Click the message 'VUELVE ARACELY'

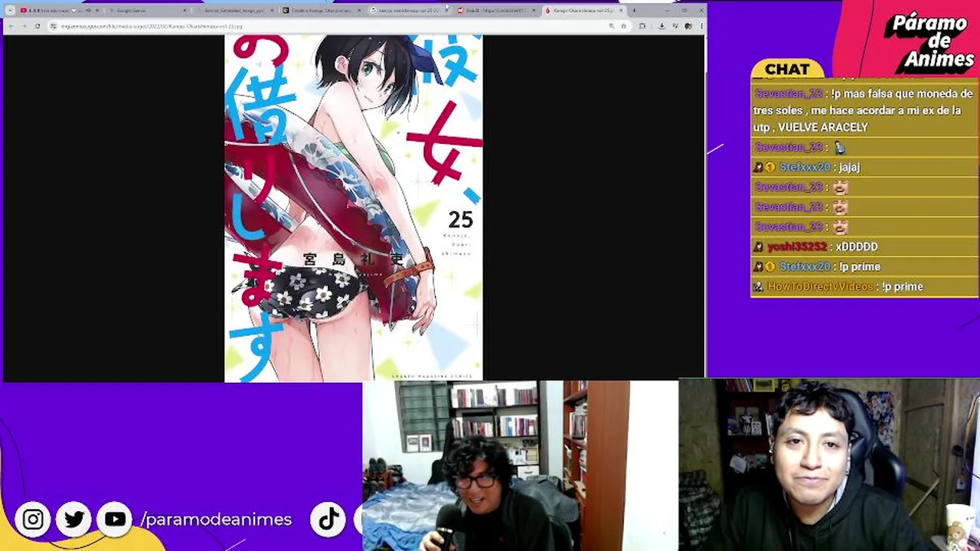click(x=822, y=128)
